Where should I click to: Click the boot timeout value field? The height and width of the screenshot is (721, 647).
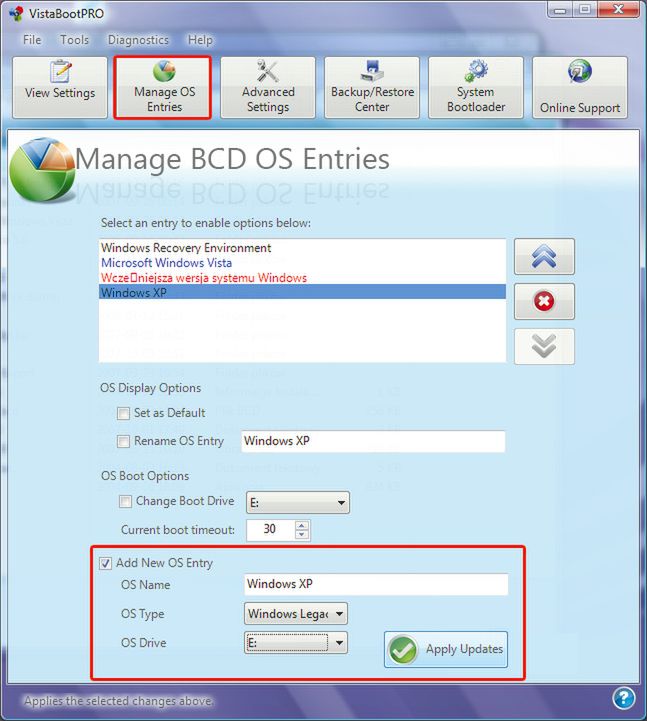[x=270, y=530]
